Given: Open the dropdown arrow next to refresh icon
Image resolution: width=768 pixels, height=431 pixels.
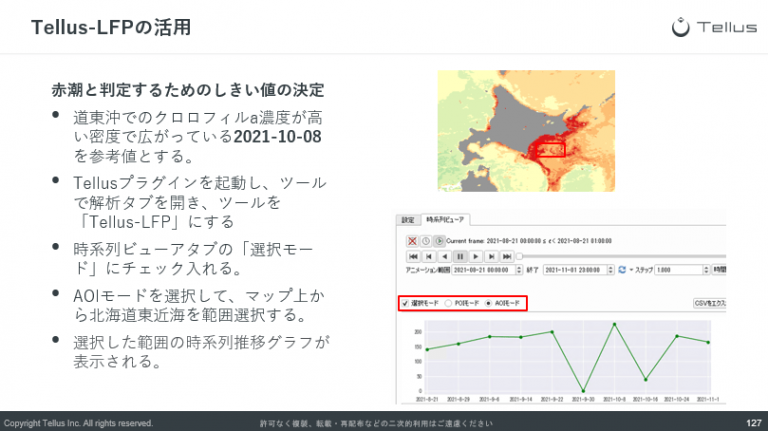Looking at the screenshot, I should click(631, 270).
